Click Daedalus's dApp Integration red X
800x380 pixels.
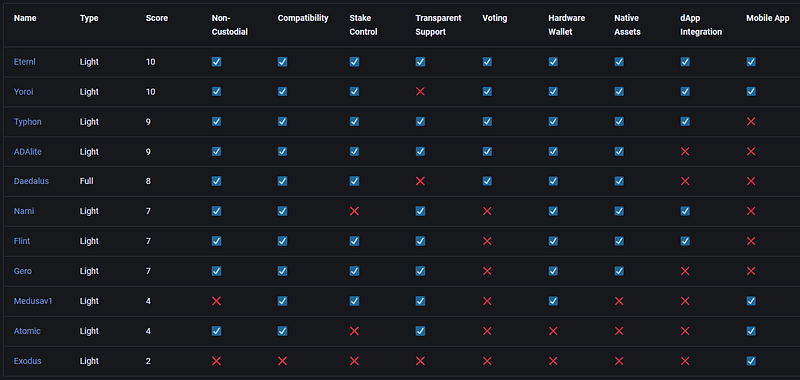point(685,181)
